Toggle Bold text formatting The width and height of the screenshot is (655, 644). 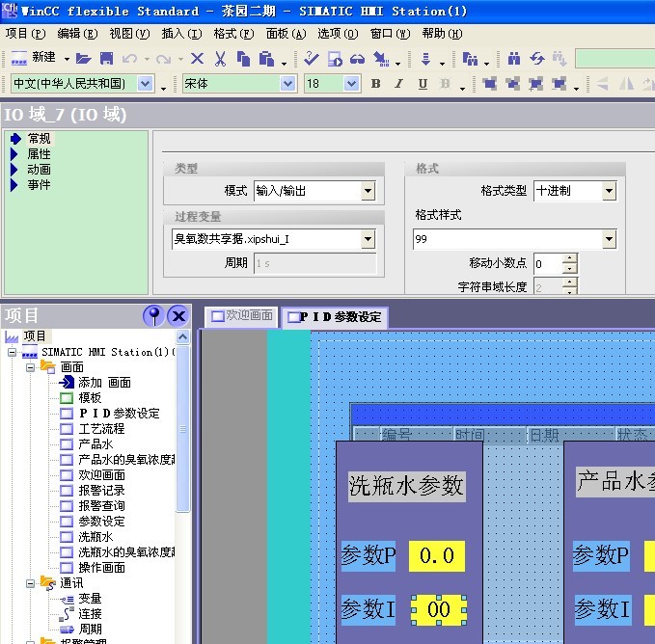(375, 84)
